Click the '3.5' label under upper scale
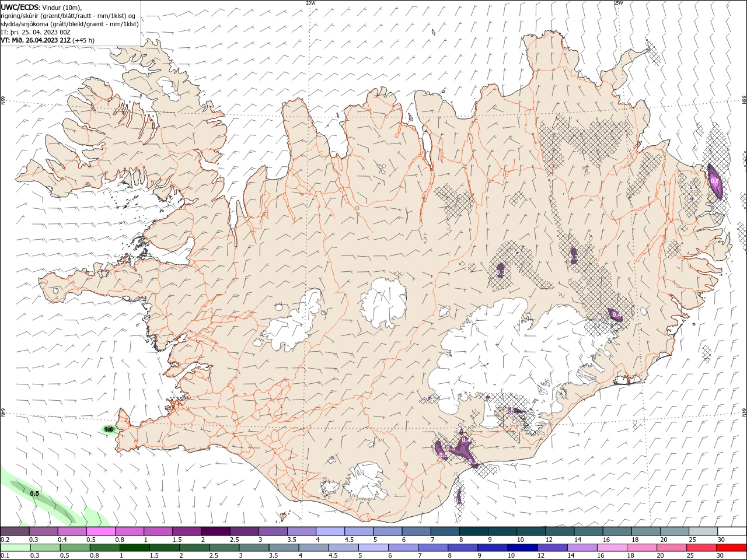The height and width of the screenshot is (560, 747). (292, 540)
